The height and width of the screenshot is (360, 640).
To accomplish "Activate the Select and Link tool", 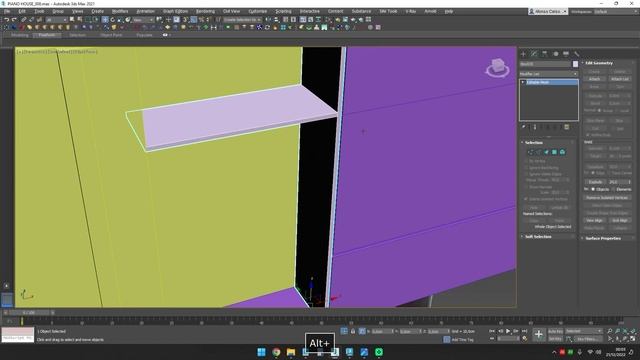I will pos(24,19).
